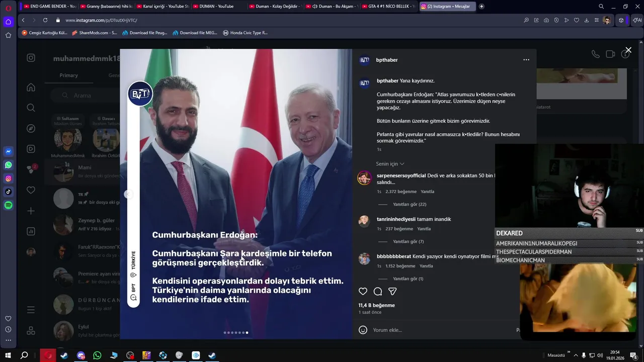Reply to tanrininhediyesii's comment
Image resolution: width=644 pixels, height=362 pixels.
coord(424,229)
